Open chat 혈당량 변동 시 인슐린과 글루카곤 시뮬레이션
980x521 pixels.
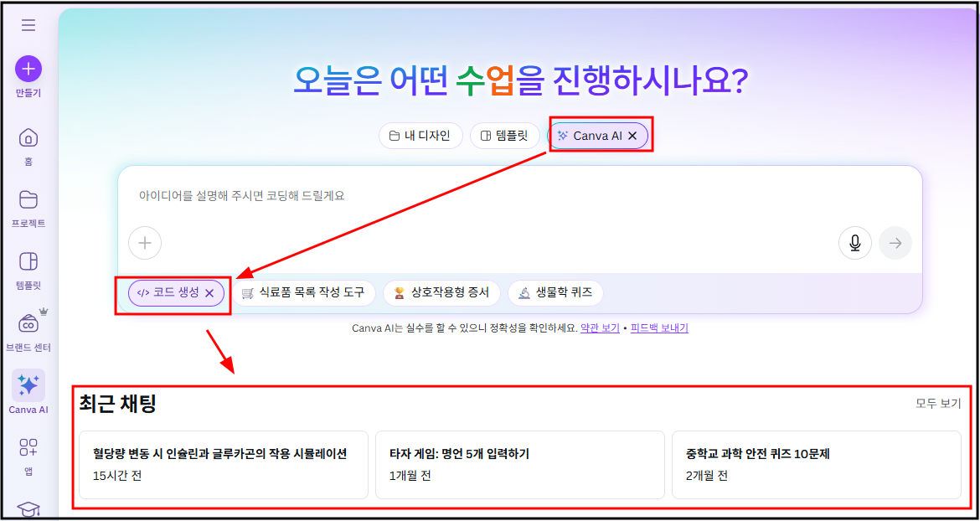click(x=224, y=464)
